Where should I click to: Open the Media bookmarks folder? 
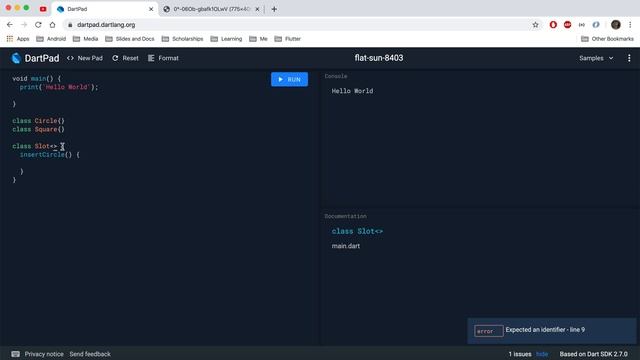(85, 39)
